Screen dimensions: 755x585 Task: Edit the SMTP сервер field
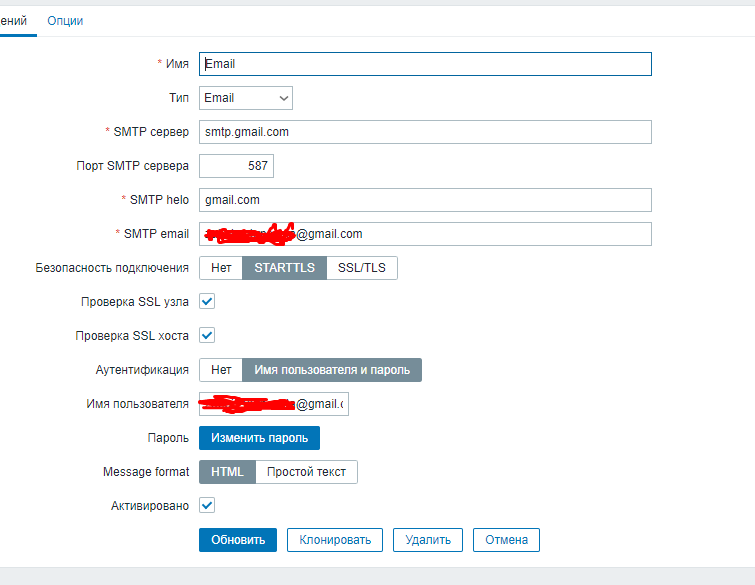click(x=425, y=132)
